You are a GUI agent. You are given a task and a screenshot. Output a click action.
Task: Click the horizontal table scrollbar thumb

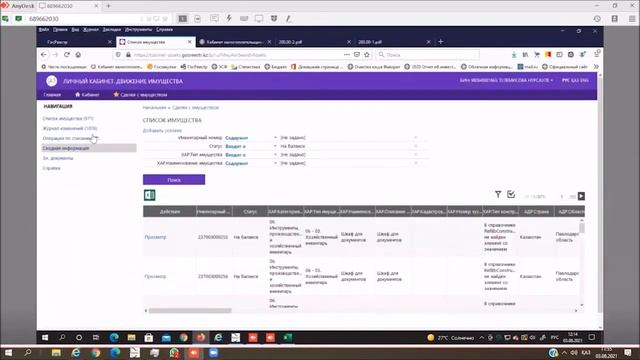(190, 311)
